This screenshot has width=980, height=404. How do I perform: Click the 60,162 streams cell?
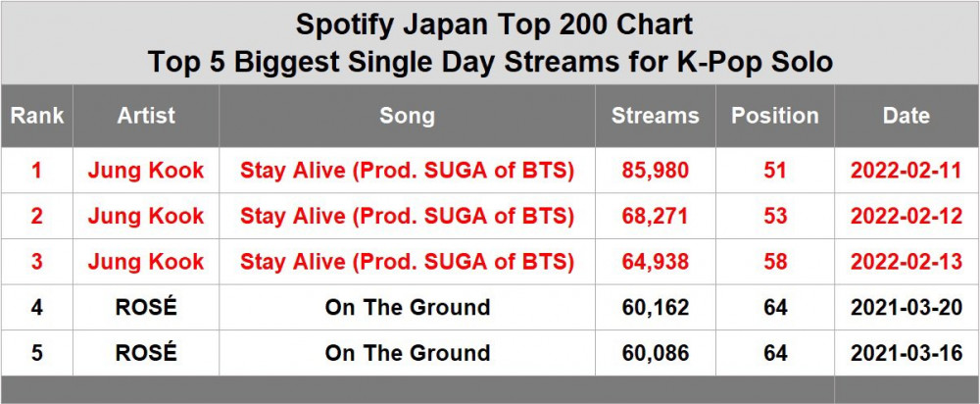click(655, 308)
